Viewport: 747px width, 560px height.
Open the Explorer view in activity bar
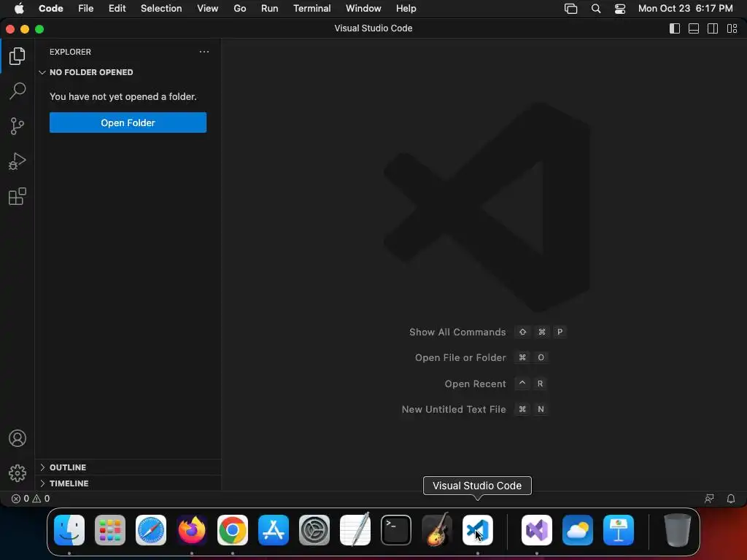point(18,56)
